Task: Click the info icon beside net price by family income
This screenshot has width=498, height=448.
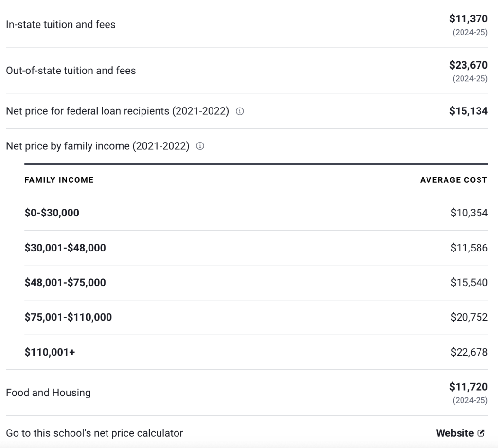Action: pos(200,146)
